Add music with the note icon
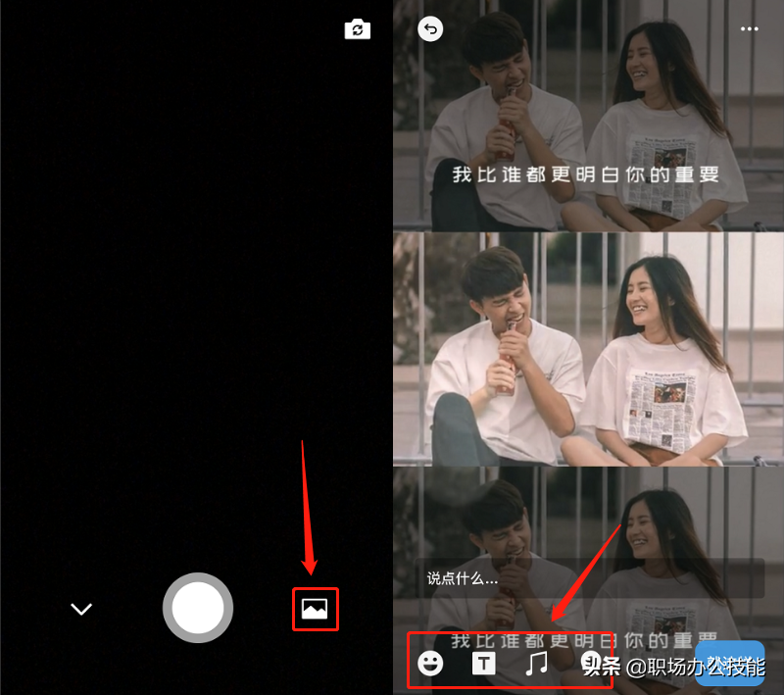784x695 pixels. (x=536, y=664)
